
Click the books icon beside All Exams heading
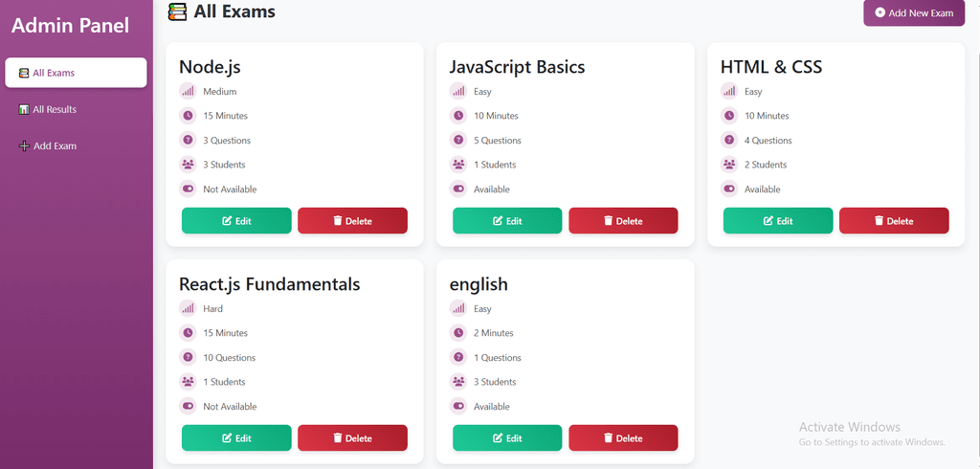point(177,12)
